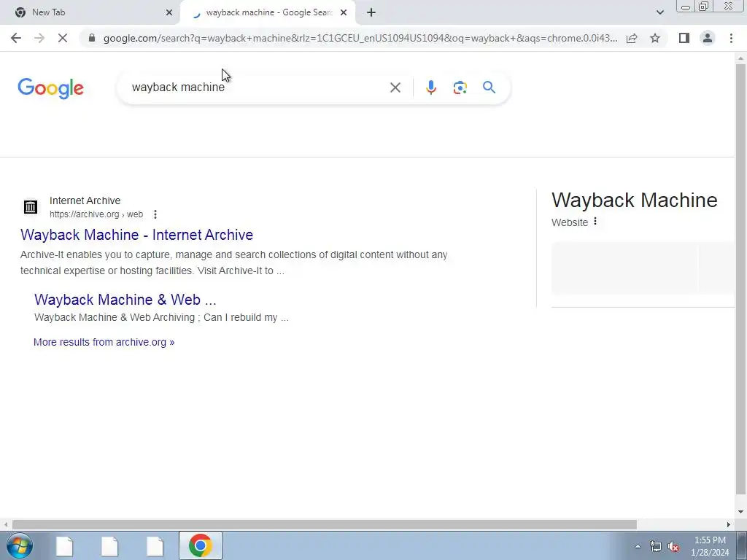
Task: Click into the wayback machine search field
Action: (258, 87)
